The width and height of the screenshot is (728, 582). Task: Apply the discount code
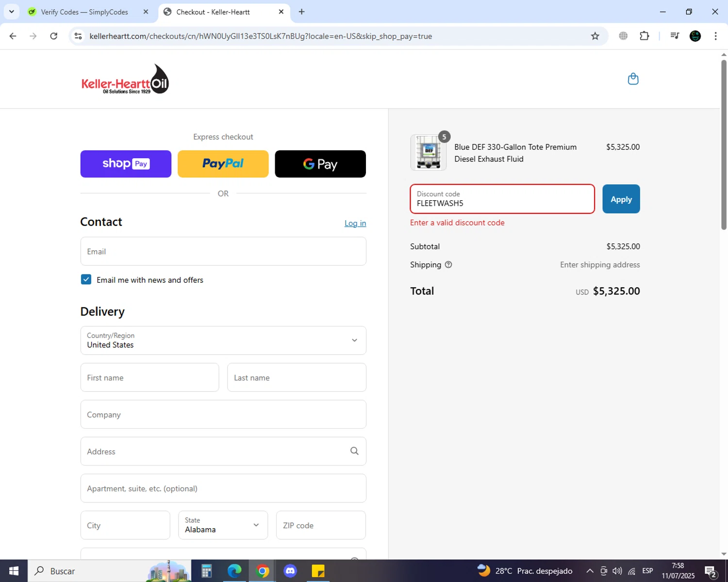(621, 199)
